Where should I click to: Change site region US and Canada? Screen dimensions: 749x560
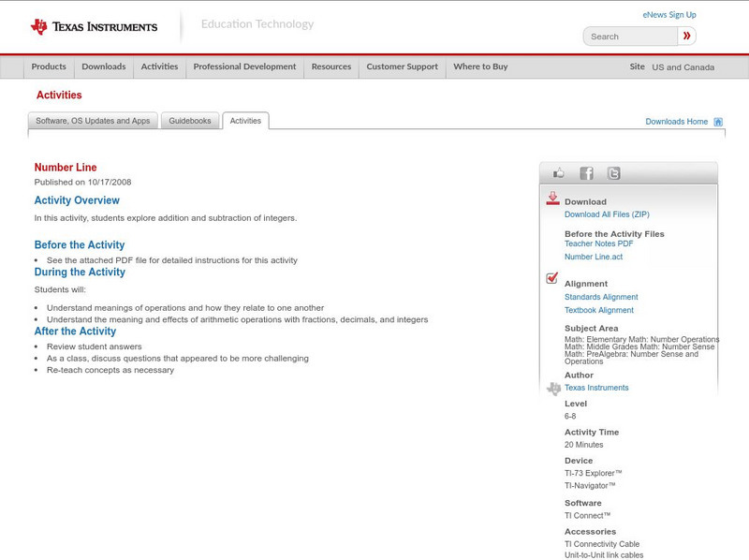coord(683,67)
